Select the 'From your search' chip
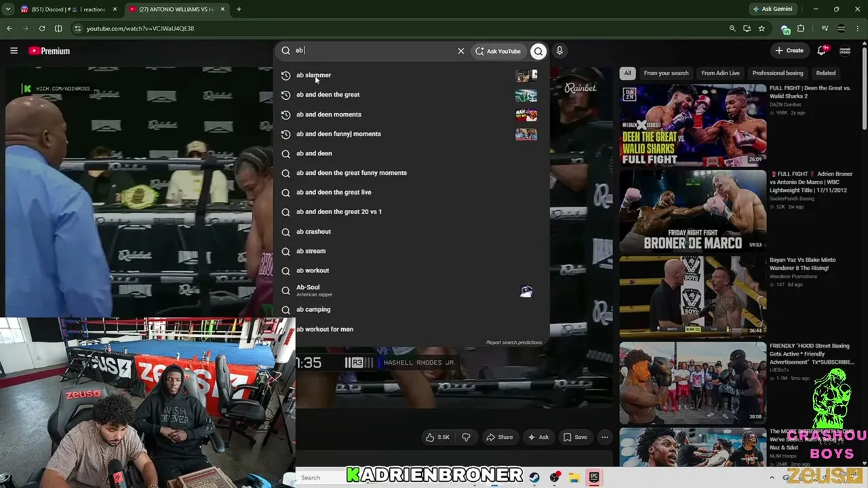The height and width of the screenshot is (488, 868). pyautogui.click(x=666, y=73)
